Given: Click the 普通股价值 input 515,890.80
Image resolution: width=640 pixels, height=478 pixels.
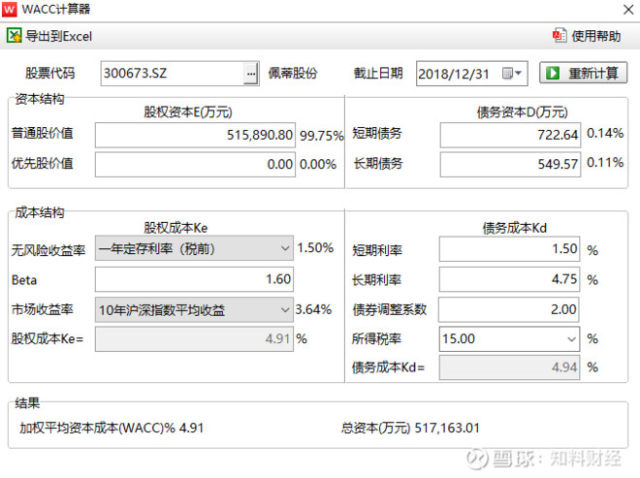Looking at the screenshot, I should 195,135.
